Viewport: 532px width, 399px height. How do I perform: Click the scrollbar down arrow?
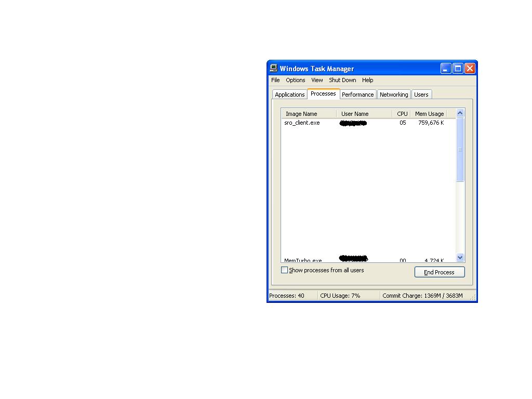(460, 257)
